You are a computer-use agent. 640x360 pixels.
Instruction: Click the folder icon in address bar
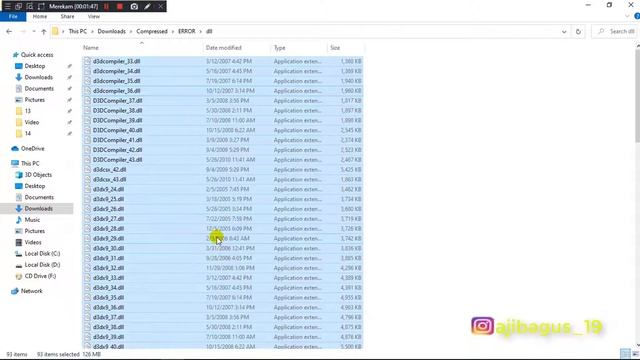[56, 31]
